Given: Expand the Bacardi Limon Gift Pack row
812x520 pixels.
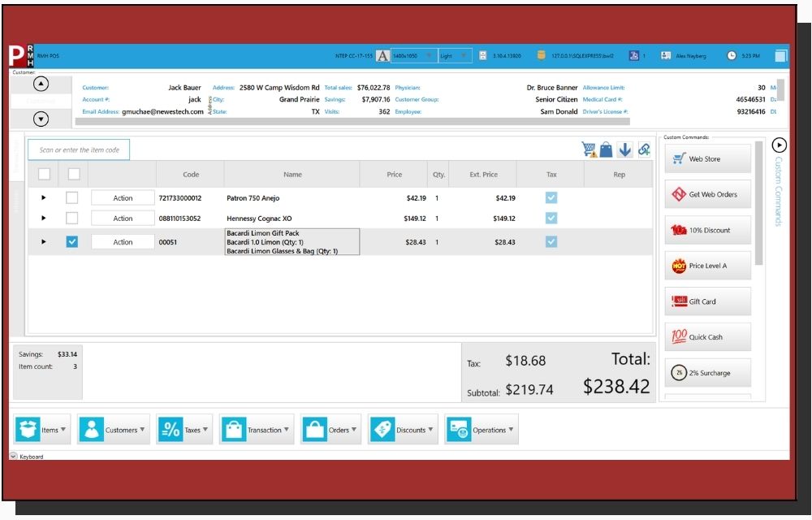Looking at the screenshot, I should [44, 242].
